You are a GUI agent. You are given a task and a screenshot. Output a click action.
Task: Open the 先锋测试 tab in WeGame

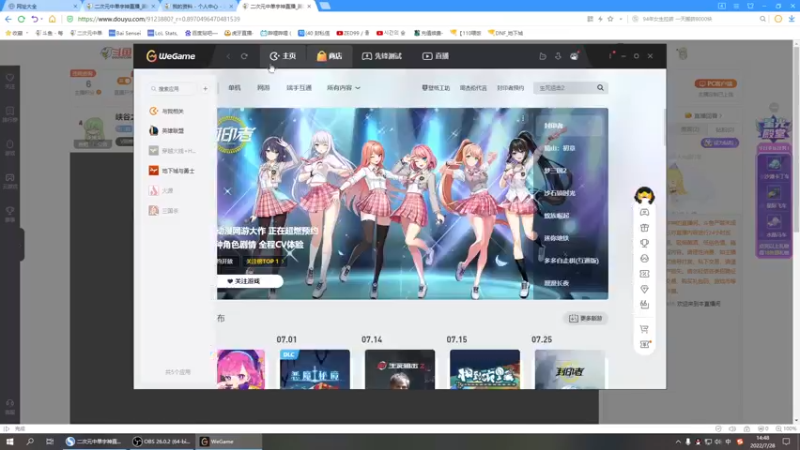coord(382,56)
